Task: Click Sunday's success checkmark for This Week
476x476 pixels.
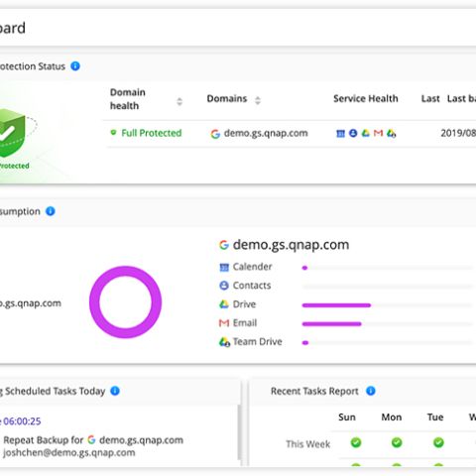Action: point(356,442)
